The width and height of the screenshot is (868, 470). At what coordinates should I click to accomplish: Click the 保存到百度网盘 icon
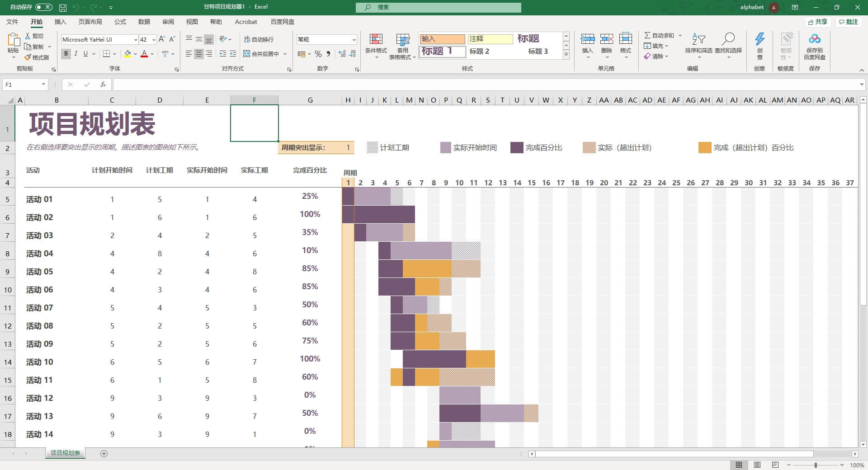pyautogui.click(x=815, y=45)
